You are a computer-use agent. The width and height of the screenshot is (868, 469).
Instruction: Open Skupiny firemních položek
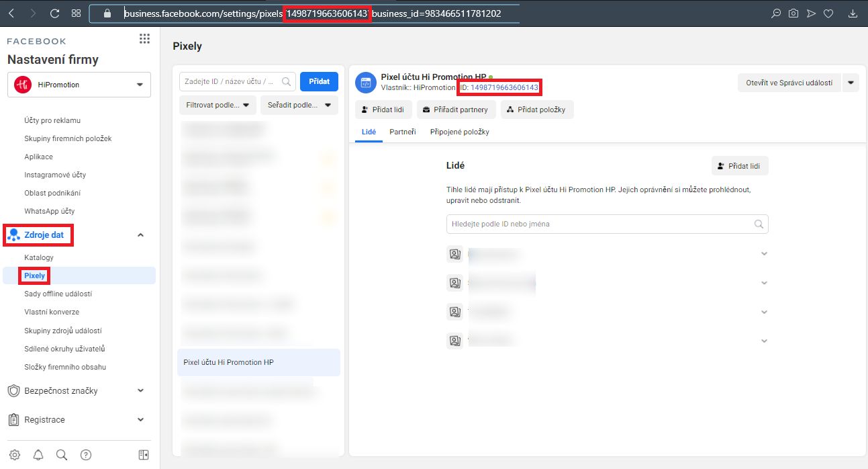68,138
